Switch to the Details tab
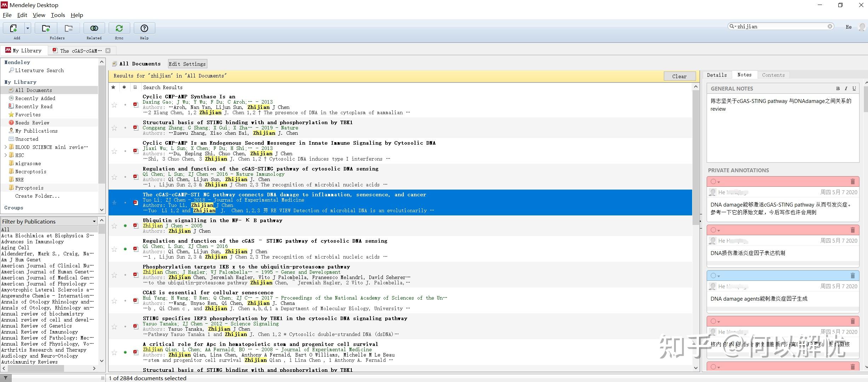Image resolution: width=868 pixels, height=382 pixels. pos(717,75)
